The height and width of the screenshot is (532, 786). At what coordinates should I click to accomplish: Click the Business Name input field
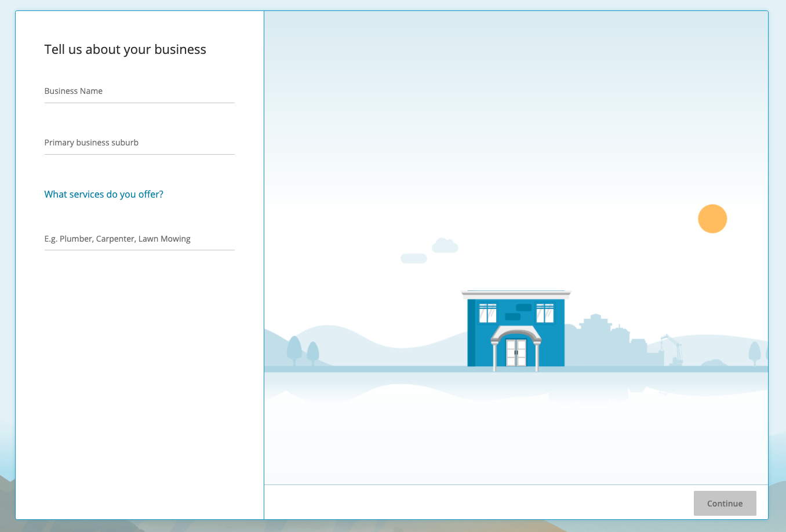(139, 91)
